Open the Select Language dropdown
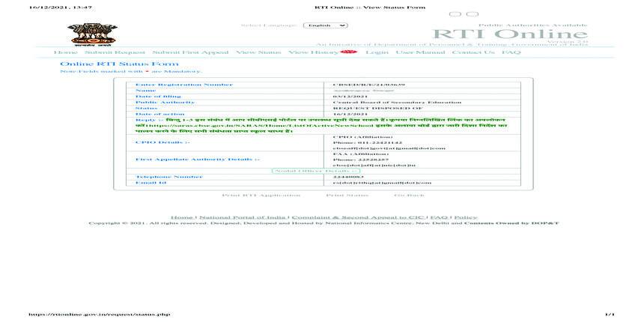Viewport: 644px width, 322px height. pyautogui.click(x=325, y=25)
